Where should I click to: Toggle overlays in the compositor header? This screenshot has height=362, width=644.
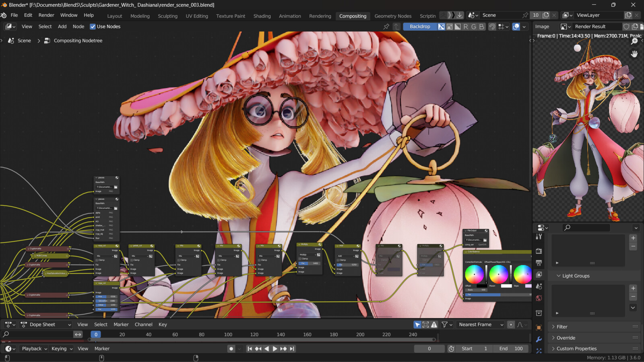[516, 27]
